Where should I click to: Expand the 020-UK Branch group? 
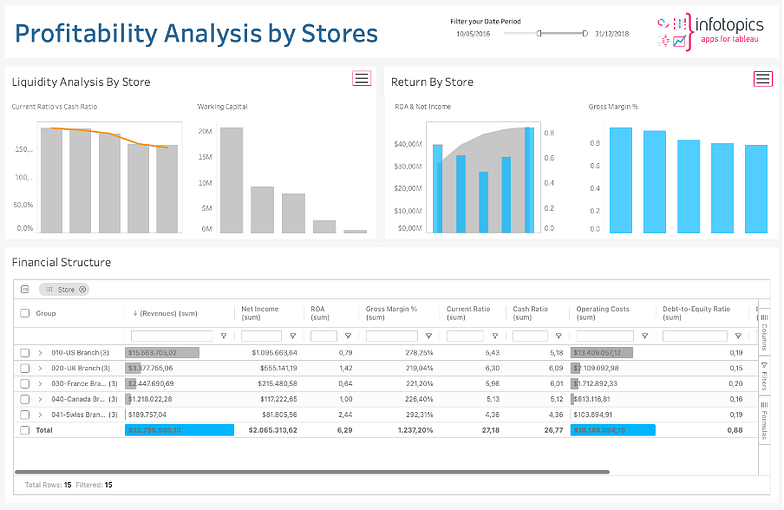(41, 368)
